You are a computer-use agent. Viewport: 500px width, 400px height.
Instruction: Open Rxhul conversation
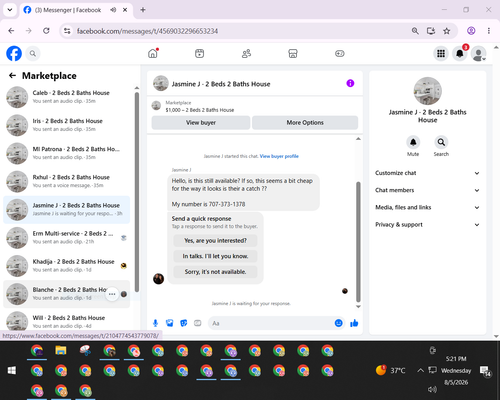coord(67,181)
